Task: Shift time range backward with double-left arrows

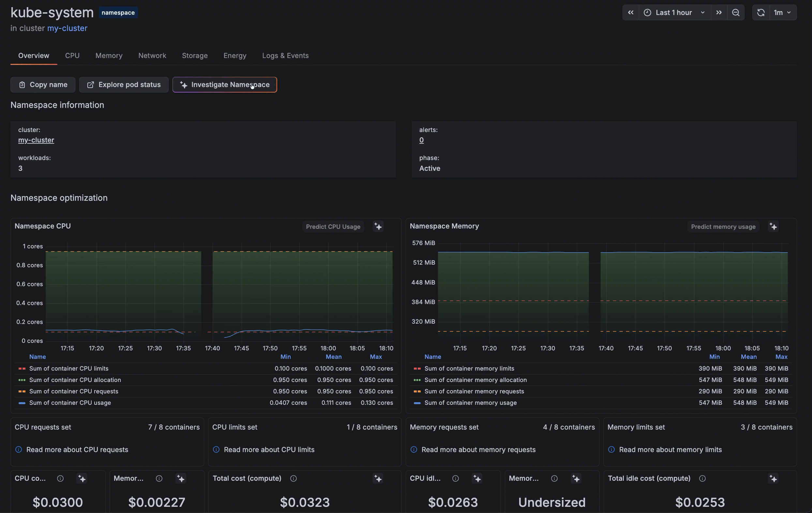Action: 630,12
